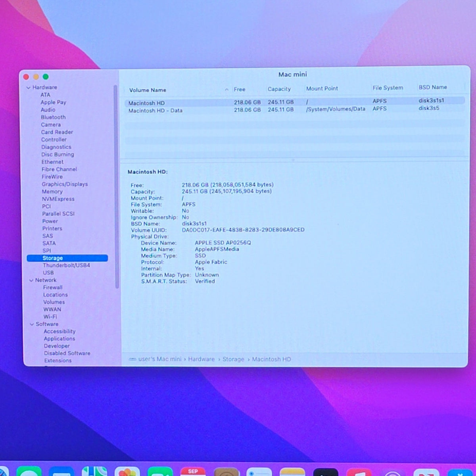Sort by Mount Point column header
Image resolution: width=476 pixels, height=476 pixels.
click(x=322, y=89)
